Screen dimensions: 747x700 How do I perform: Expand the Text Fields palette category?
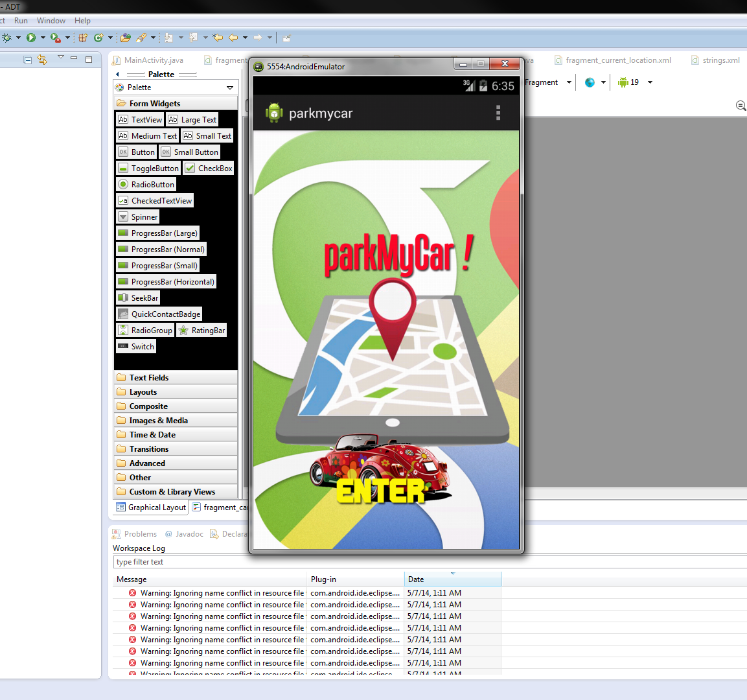pyautogui.click(x=176, y=377)
